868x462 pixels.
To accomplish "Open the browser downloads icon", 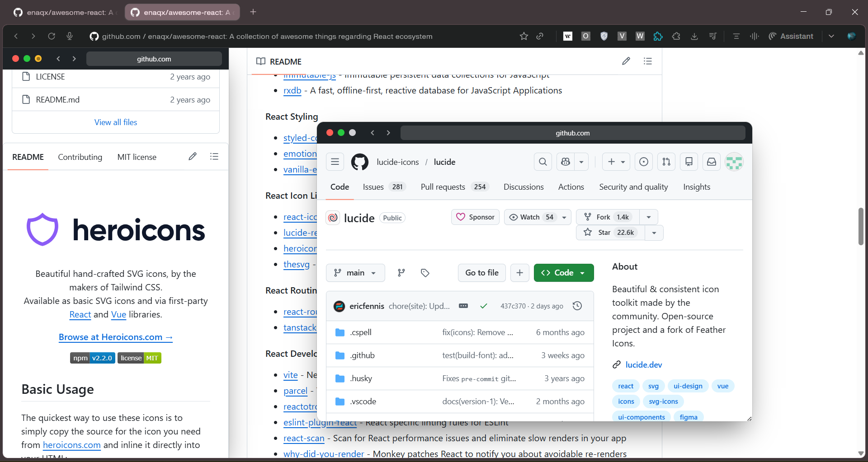I will pyautogui.click(x=694, y=36).
